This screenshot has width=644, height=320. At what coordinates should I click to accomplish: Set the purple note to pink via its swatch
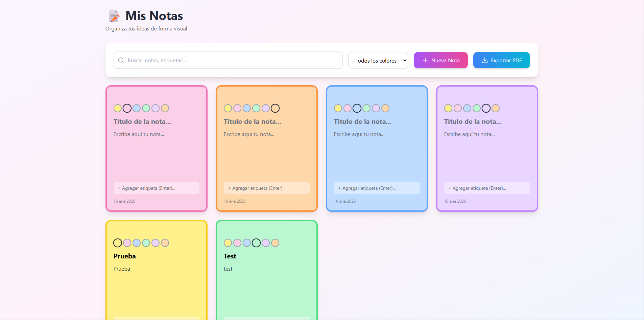click(x=458, y=108)
